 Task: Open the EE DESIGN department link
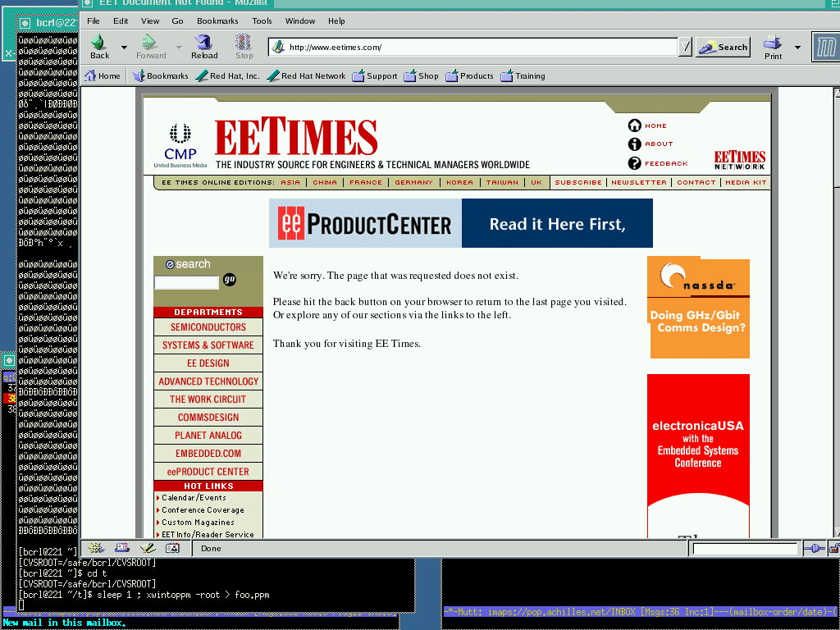click(208, 363)
